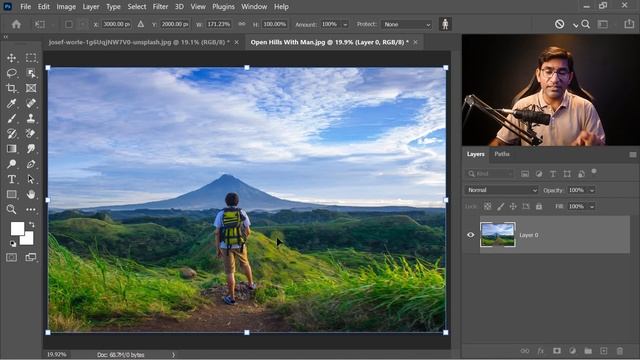This screenshot has width=640, height=360.
Task: Select the Brush tool
Action: (x=11, y=118)
